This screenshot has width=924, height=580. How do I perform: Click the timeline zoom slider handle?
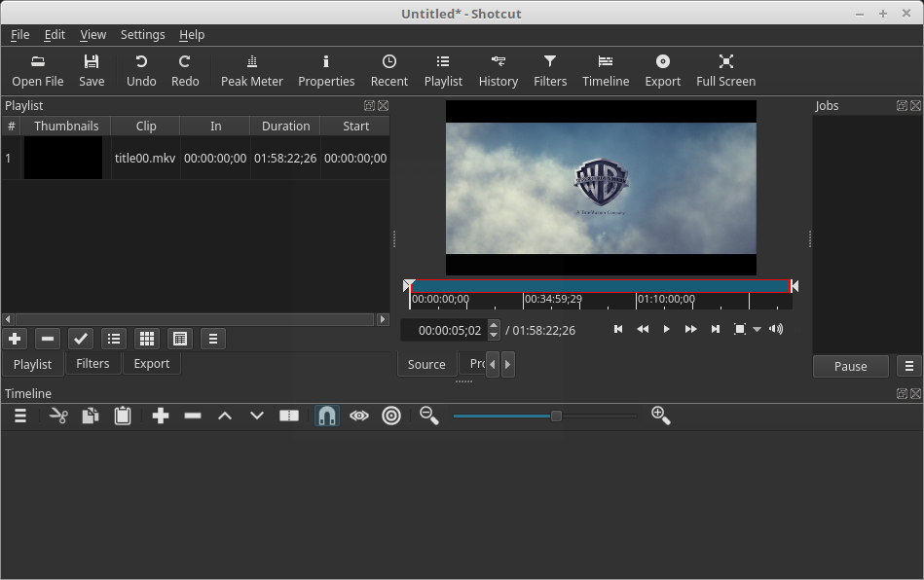click(556, 417)
